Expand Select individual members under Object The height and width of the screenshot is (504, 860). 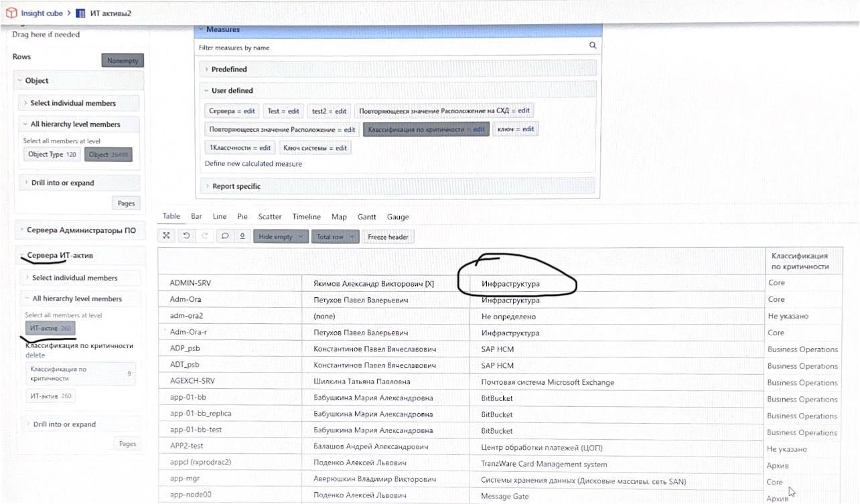point(80,103)
